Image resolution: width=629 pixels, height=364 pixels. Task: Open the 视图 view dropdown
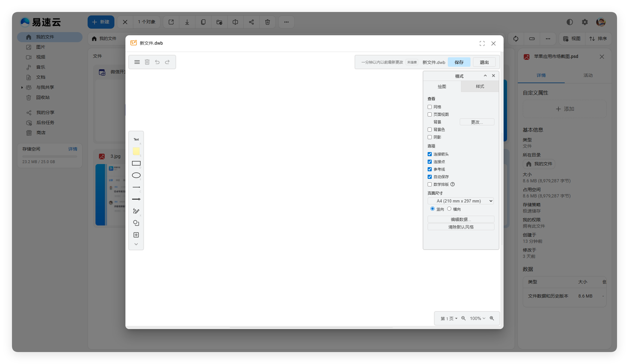(x=572, y=39)
